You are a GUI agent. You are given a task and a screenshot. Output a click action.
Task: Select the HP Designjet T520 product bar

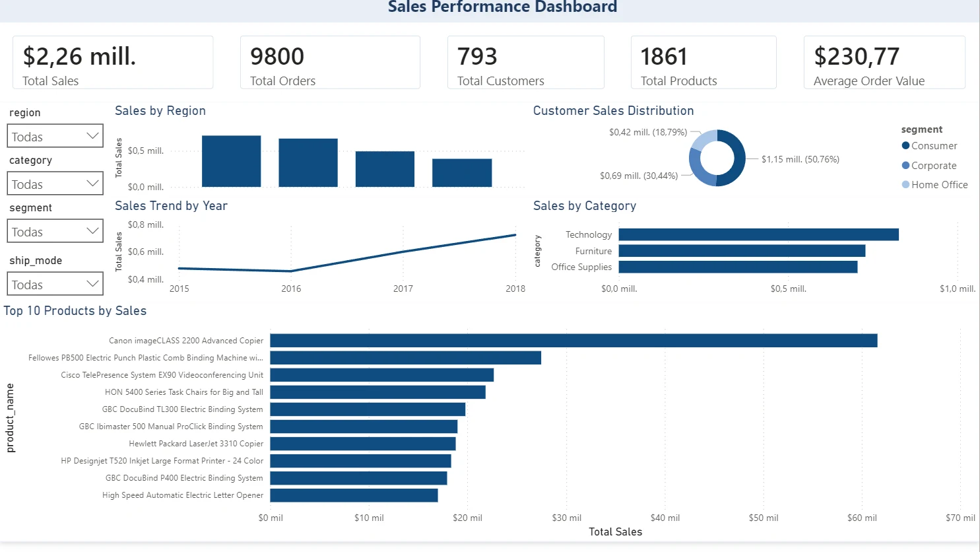click(361, 461)
